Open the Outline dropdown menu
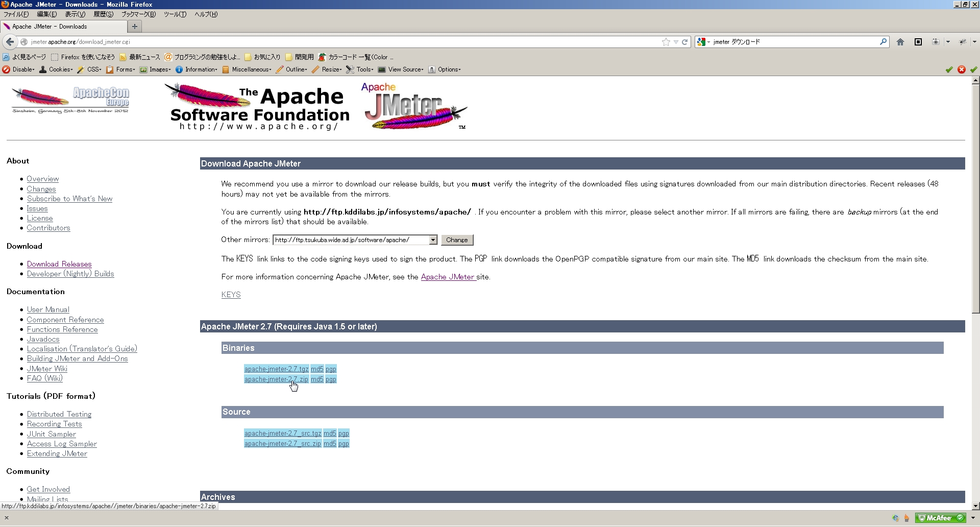 tap(291, 69)
